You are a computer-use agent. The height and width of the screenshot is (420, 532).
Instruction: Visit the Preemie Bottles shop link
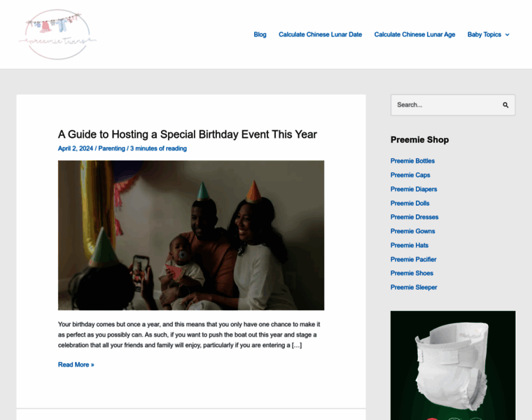pos(412,161)
